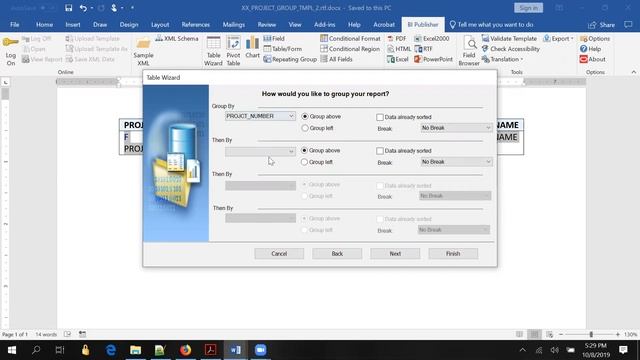The image size is (640, 360).
Task: Open the first Then By field dropdown
Action: [x=260, y=151]
